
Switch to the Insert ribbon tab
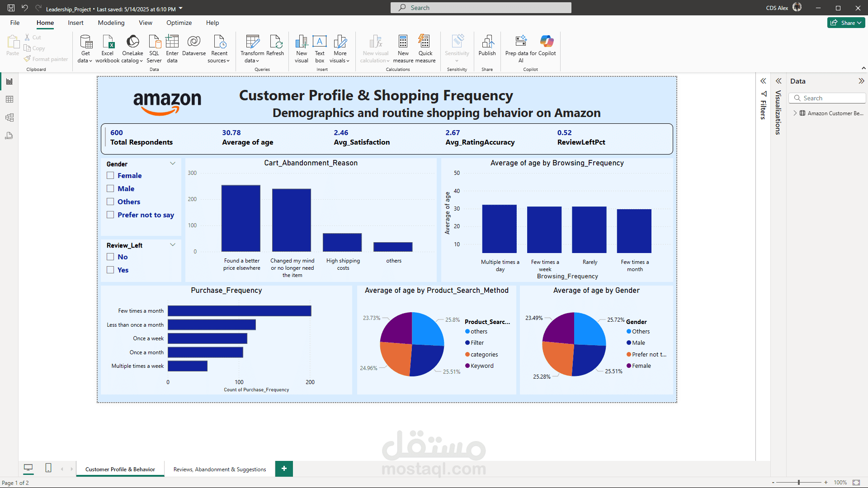coord(75,23)
